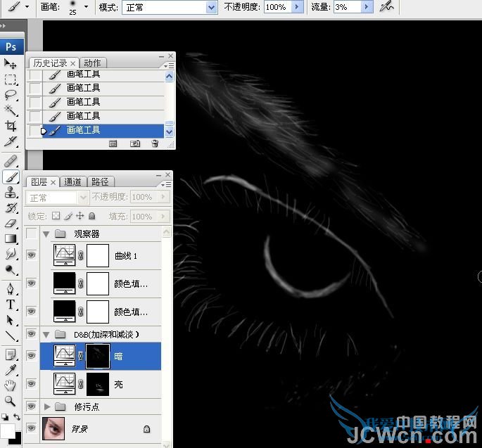Hide the second 颜色填... layer
The width and height of the screenshot is (482, 448).
(x=32, y=311)
